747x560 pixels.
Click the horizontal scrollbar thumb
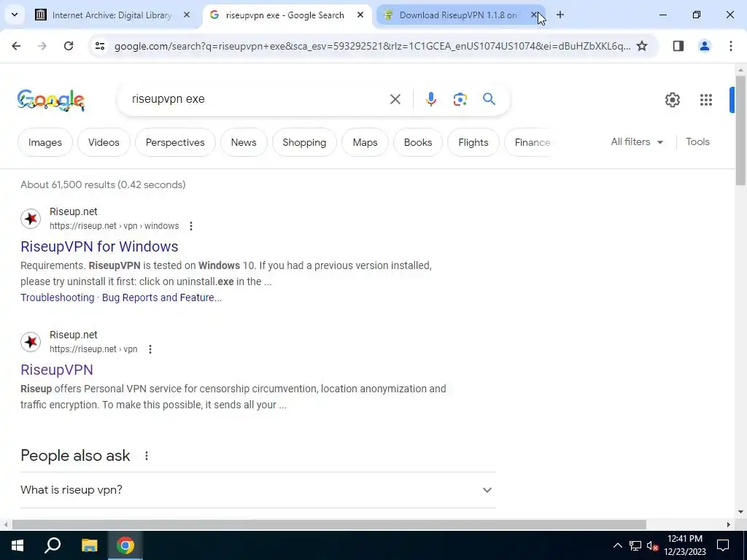click(x=329, y=524)
